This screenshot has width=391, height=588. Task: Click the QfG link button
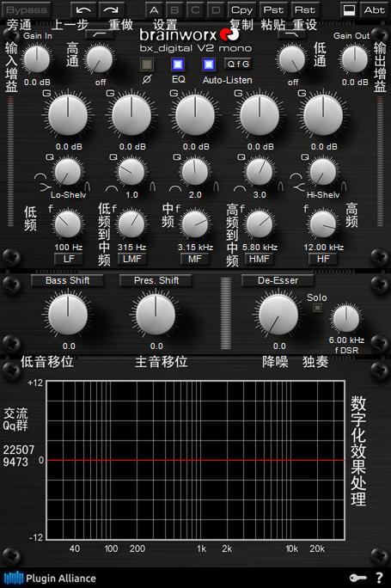coord(238,64)
